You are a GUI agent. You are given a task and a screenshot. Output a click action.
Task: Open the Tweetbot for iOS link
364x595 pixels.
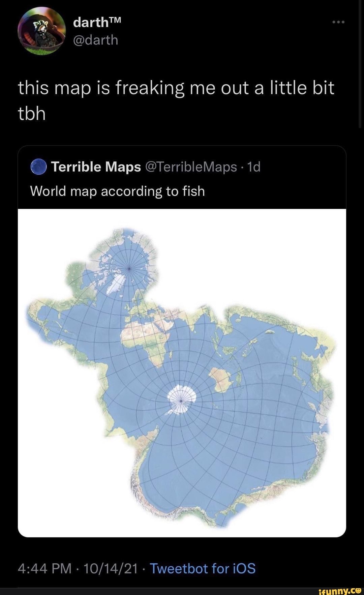coord(203,568)
